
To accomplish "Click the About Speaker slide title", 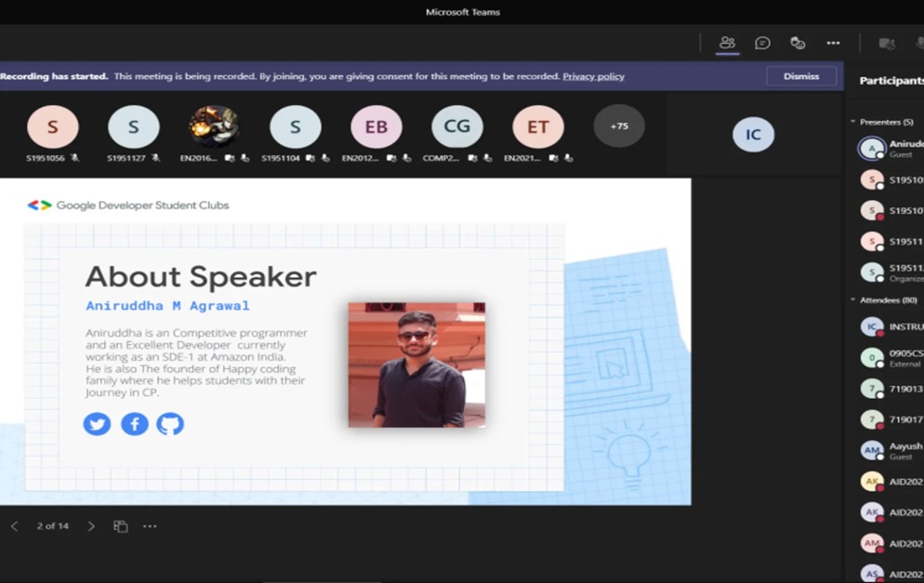I will click(x=201, y=276).
